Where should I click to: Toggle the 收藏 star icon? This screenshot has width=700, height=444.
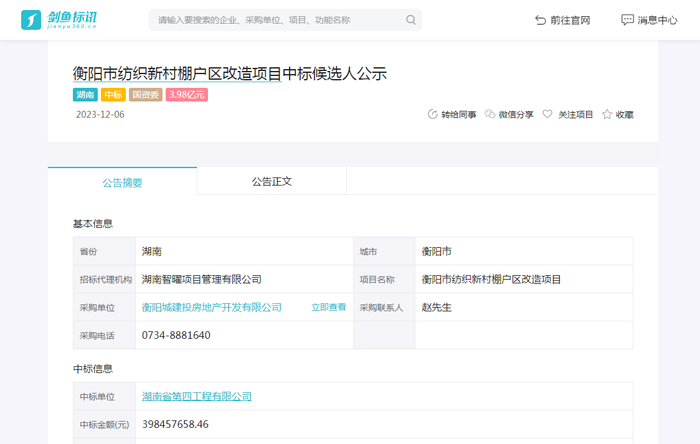point(606,114)
